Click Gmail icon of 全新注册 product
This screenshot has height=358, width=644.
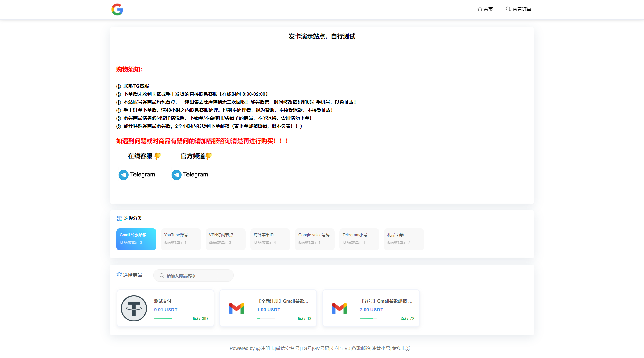click(x=236, y=308)
